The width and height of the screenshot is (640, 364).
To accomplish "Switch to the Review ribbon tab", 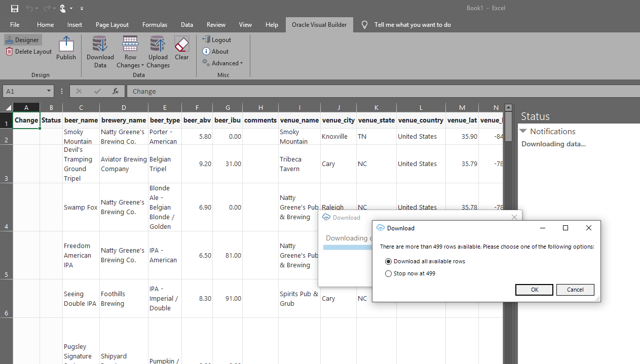I will coord(216,24).
